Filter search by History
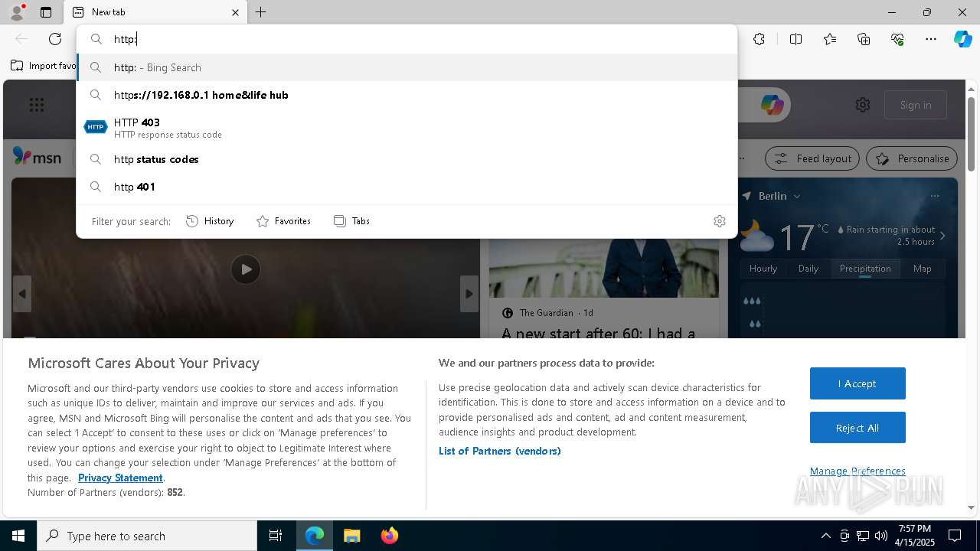 [x=210, y=221]
